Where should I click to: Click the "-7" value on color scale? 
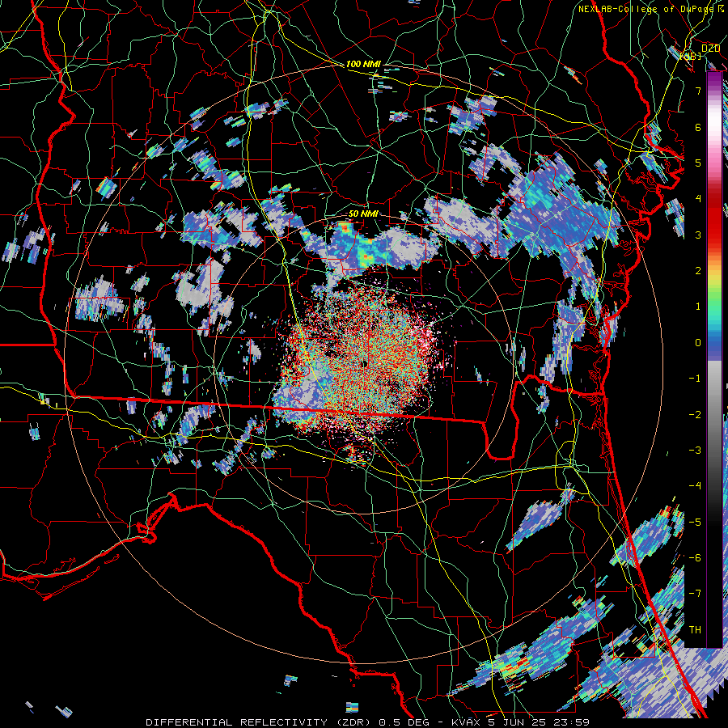coord(695,594)
